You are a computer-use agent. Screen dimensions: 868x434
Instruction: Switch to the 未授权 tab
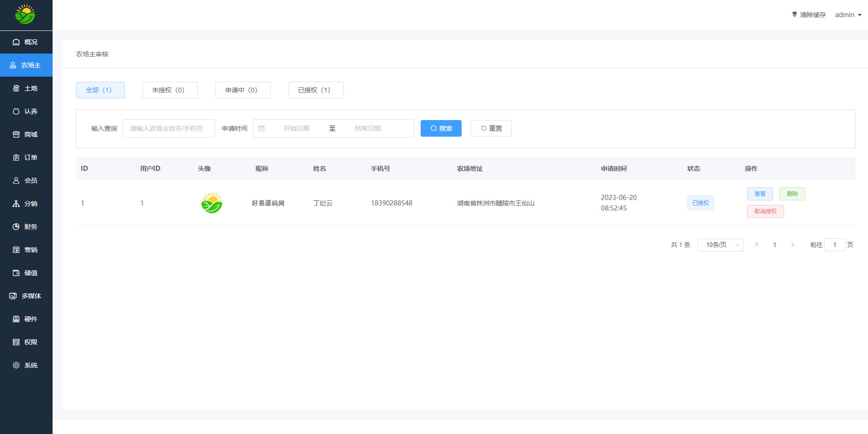[170, 90]
